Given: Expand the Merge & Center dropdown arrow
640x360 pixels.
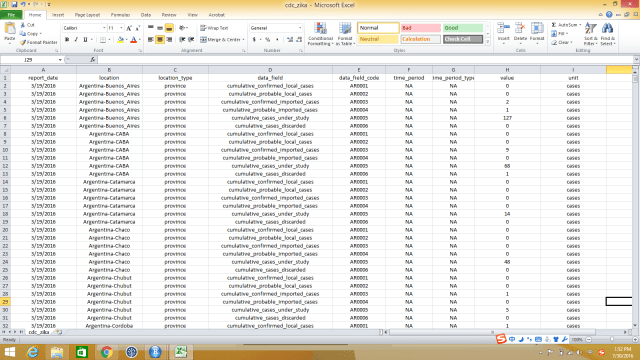Looking at the screenshot, I should coord(243,40).
